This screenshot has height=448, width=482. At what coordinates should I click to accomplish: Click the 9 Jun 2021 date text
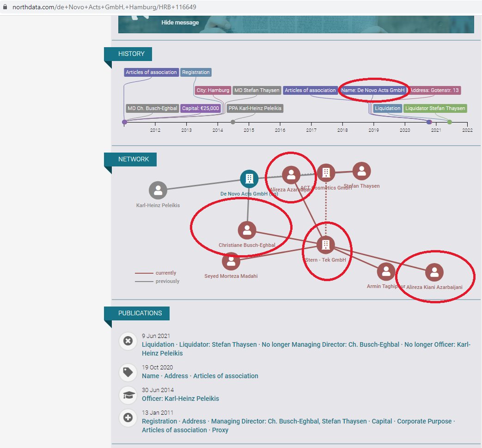[156, 336]
